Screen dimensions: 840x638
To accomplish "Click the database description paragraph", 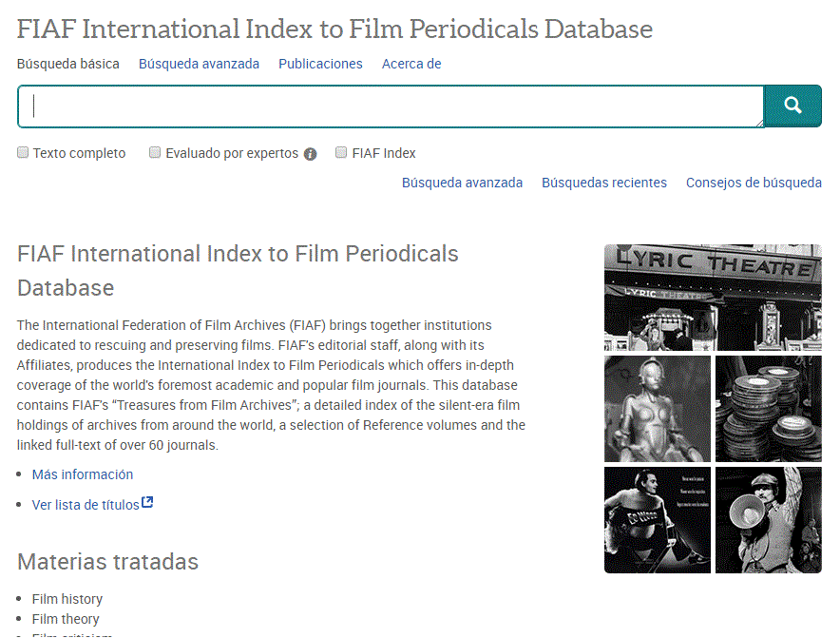I will (x=271, y=385).
